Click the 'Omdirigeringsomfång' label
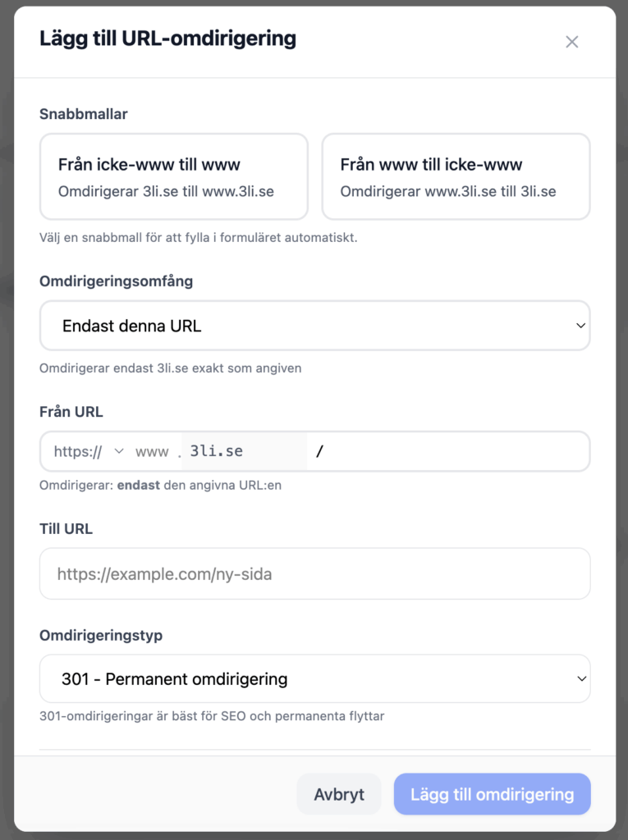 (x=117, y=281)
